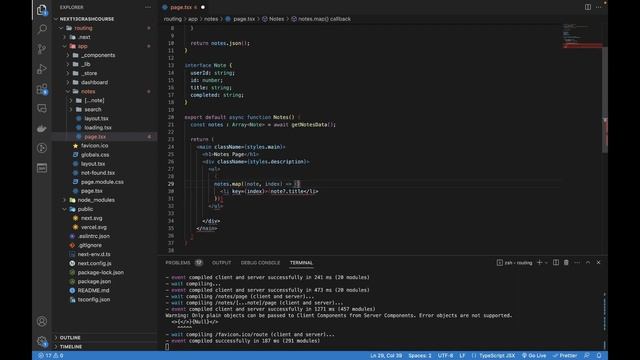640x360 pixels.
Task: Click the split editor icon
Action: 588,7
